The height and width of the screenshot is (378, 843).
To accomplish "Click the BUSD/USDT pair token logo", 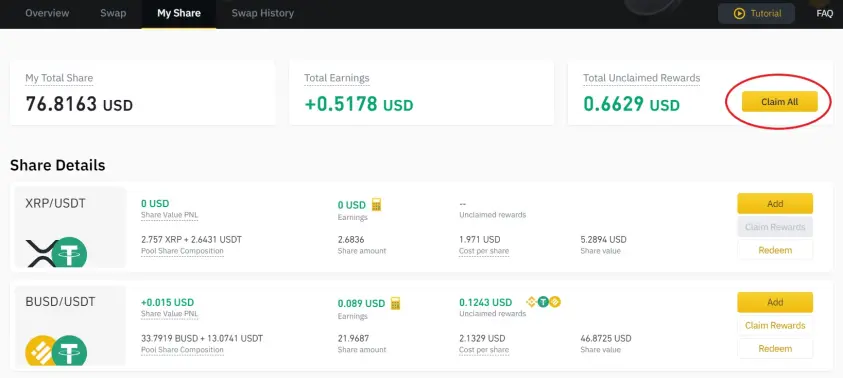I will (56, 351).
